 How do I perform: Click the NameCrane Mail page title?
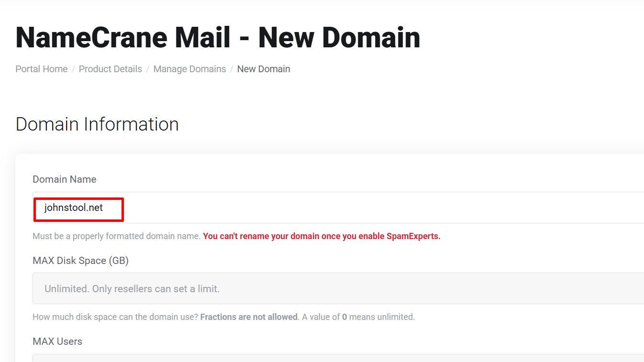click(218, 37)
